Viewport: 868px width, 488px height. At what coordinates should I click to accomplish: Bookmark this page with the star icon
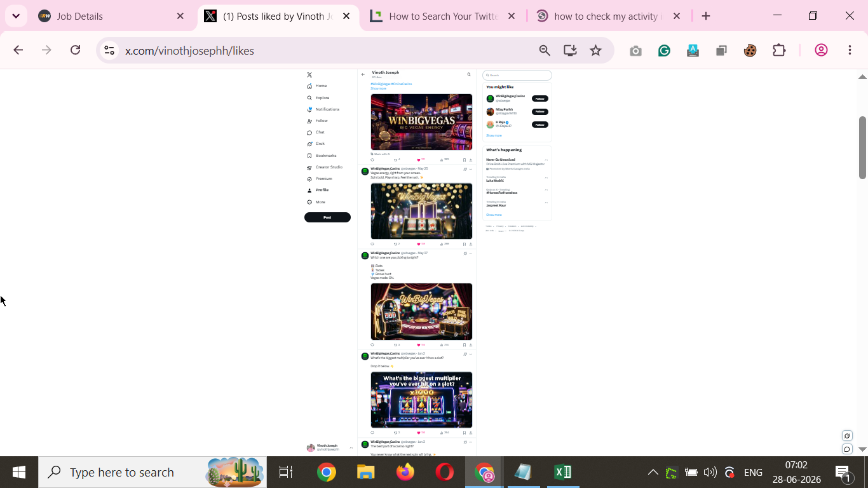[x=595, y=50]
